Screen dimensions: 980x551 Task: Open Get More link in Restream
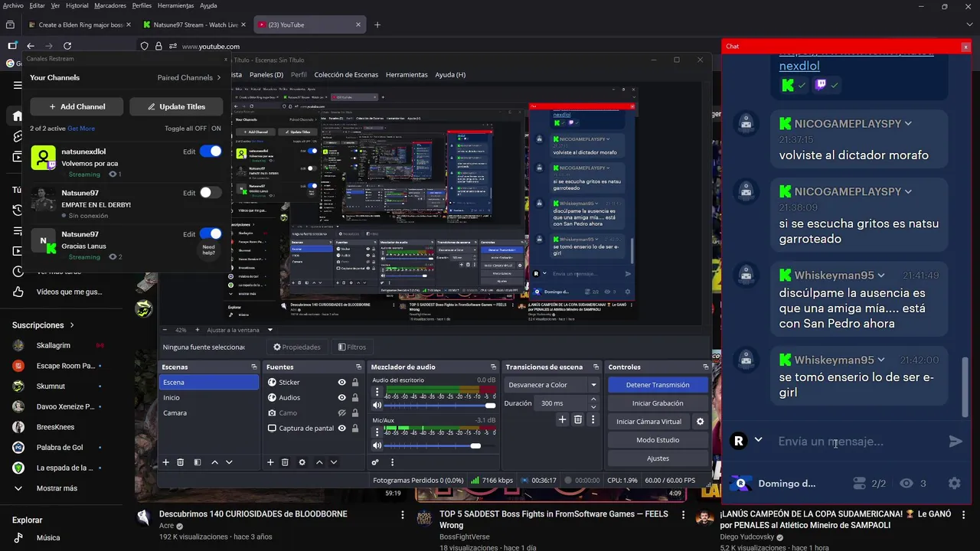[81, 129]
